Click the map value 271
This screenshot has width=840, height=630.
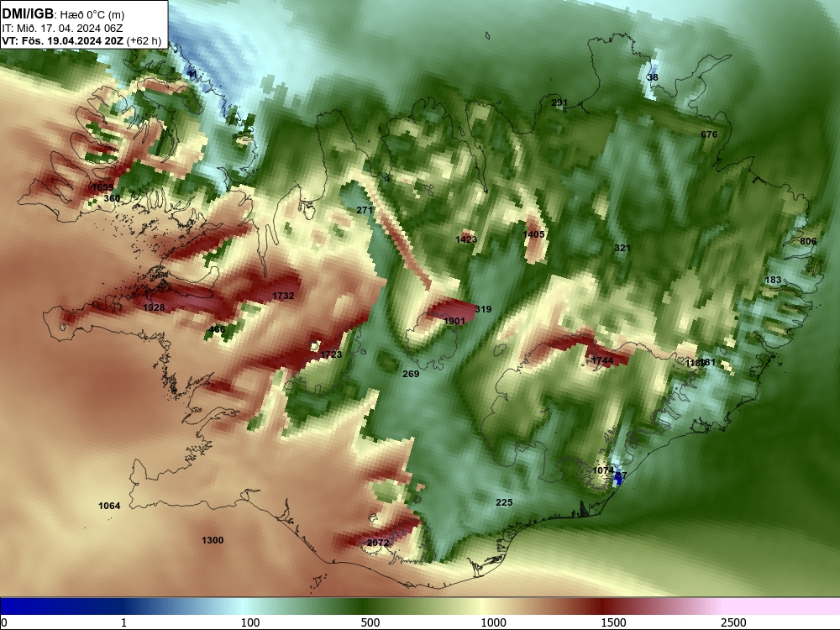(365, 210)
